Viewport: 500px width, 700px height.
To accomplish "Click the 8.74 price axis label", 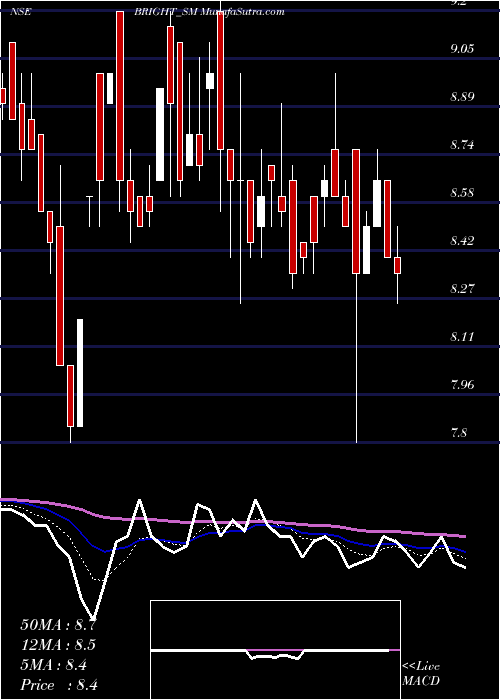I will pyautogui.click(x=462, y=145).
